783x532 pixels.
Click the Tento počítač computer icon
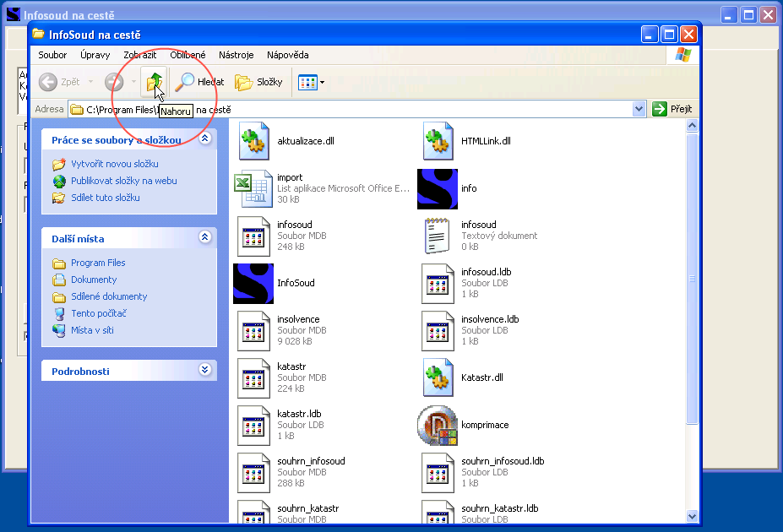[59, 314]
